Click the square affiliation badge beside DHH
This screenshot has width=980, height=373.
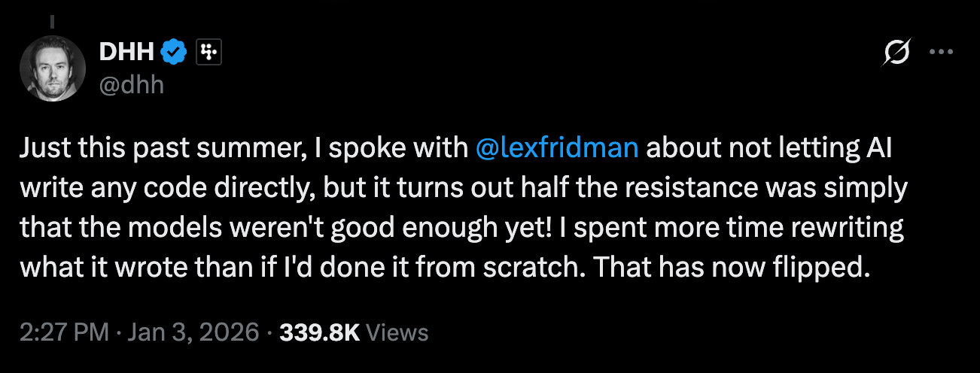point(208,52)
